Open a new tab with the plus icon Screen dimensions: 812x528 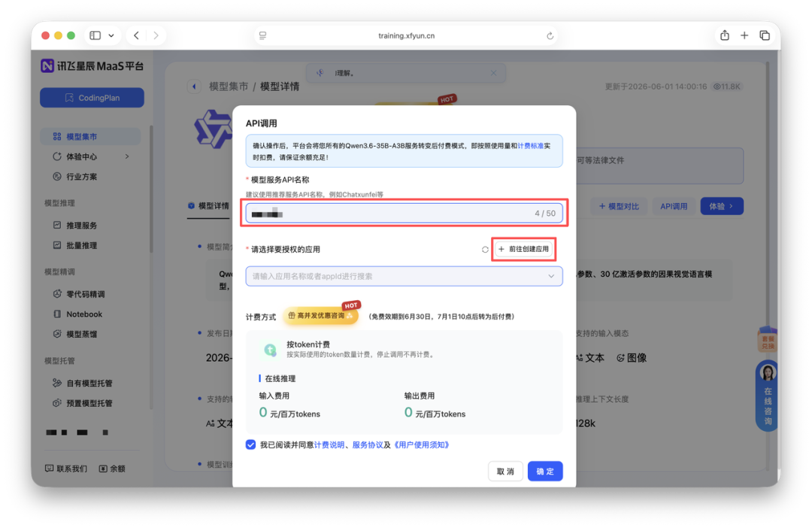(744, 35)
